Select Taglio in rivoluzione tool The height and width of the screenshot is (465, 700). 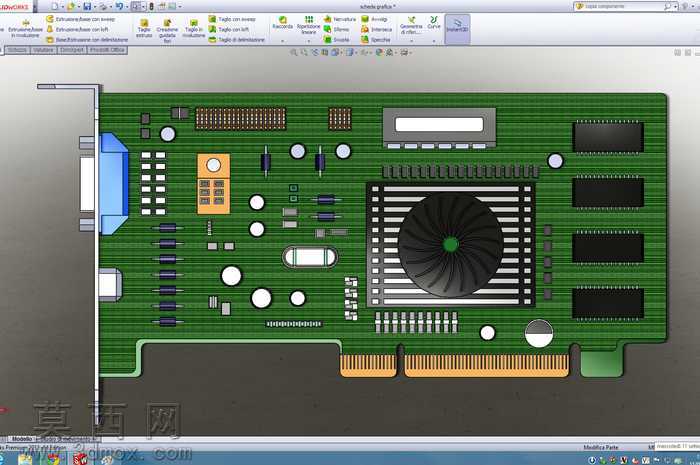click(194, 29)
